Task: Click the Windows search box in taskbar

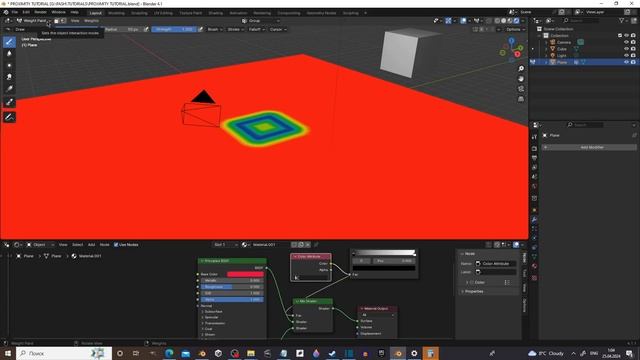Action: pyautogui.click(x=64, y=353)
